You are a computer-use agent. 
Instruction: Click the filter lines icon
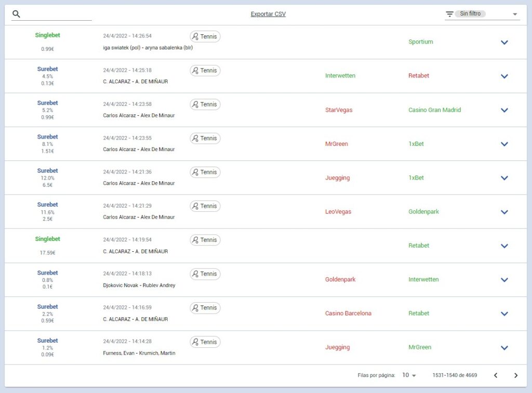(x=449, y=14)
